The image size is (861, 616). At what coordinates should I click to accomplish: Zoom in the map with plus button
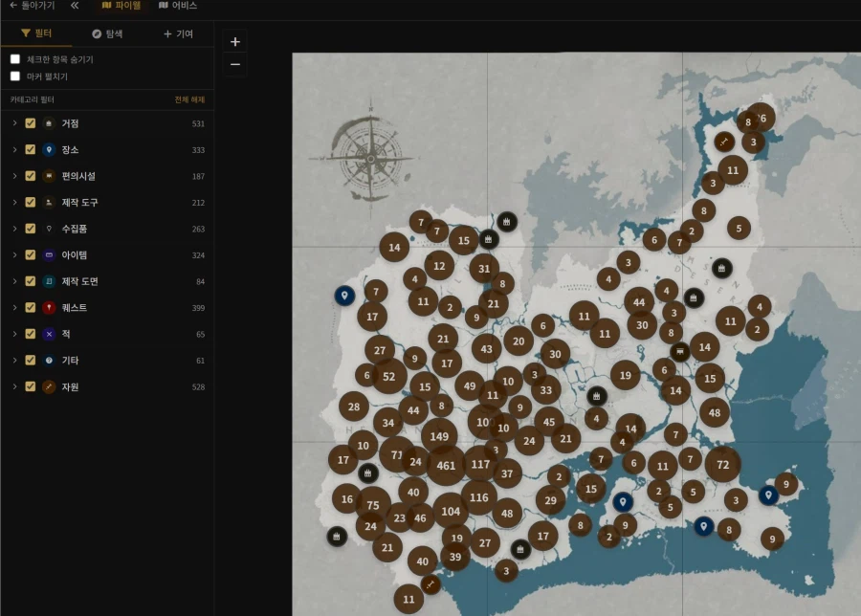click(235, 41)
